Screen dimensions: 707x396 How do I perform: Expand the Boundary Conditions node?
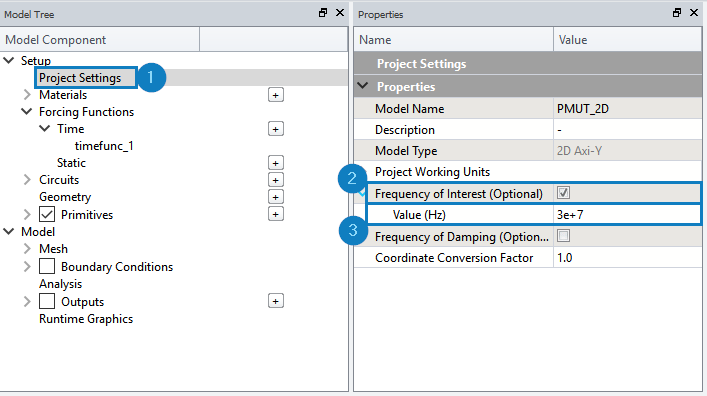pyautogui.click(x=27, y=267)
